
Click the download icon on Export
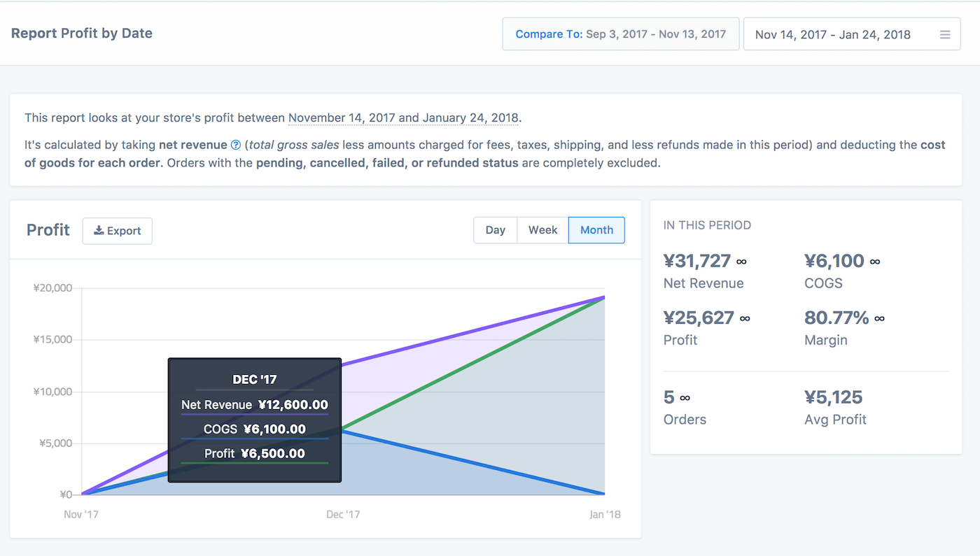point(99,231)
